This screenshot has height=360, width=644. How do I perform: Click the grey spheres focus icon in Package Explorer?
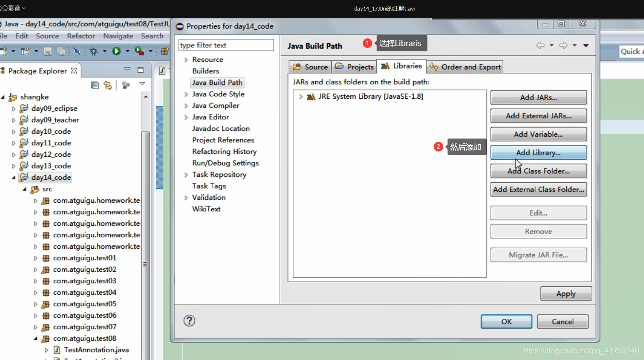click(126, 85)
